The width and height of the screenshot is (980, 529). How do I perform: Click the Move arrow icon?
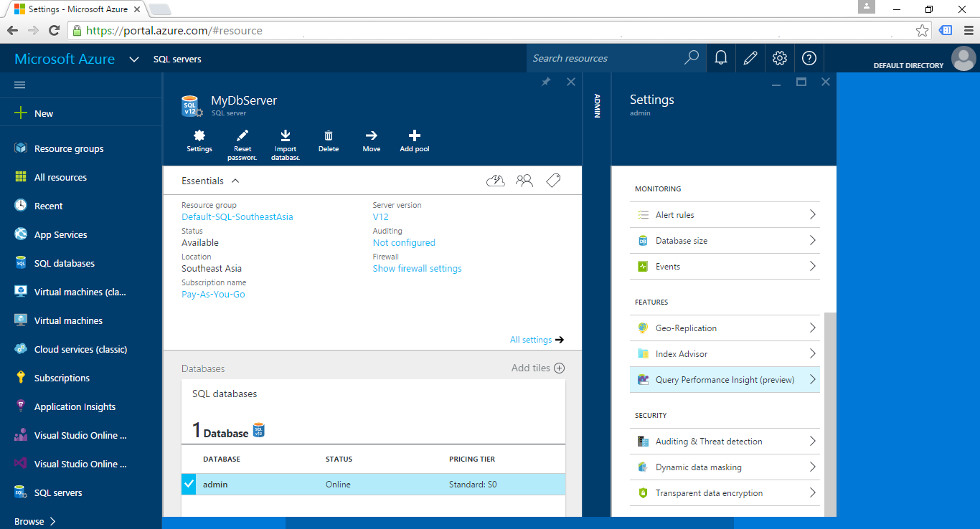coord(372,135)
